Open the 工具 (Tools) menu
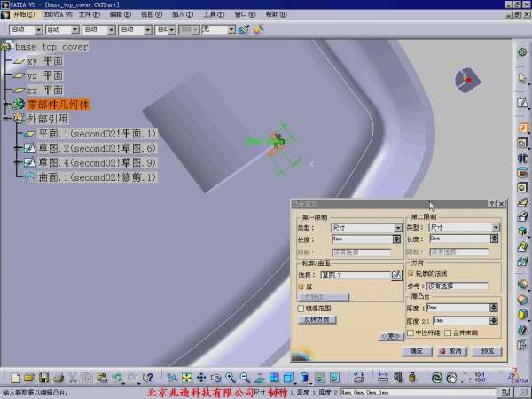The width and height of the screenshot is (532, 399). [x=208, y=14]
